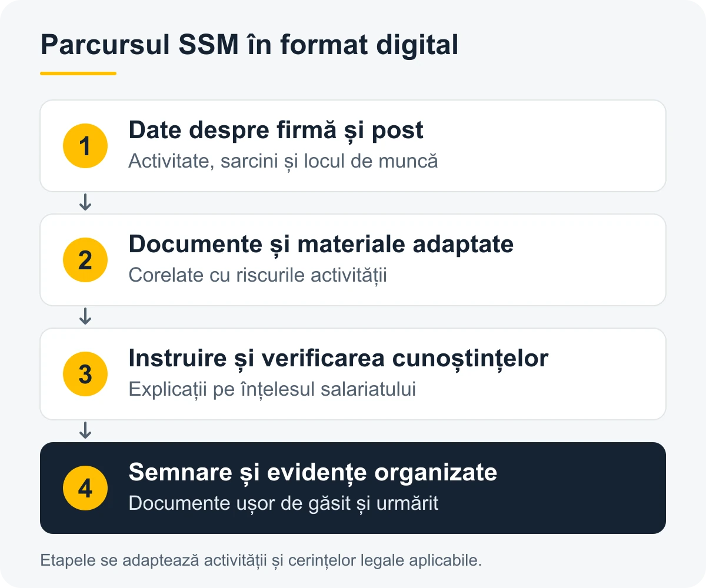Click "Corelate cu riscurile activității" subtitle
The image size is (706, 588).
coord(258,275)
